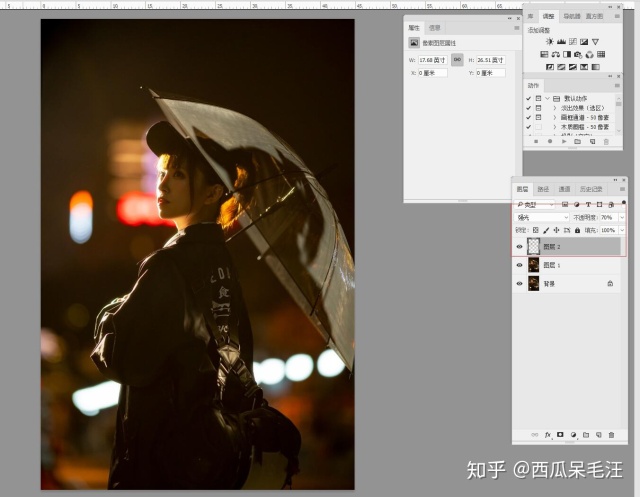The image size is (640, 497).
Task: Lock layer position
Action: coord(556,230)
